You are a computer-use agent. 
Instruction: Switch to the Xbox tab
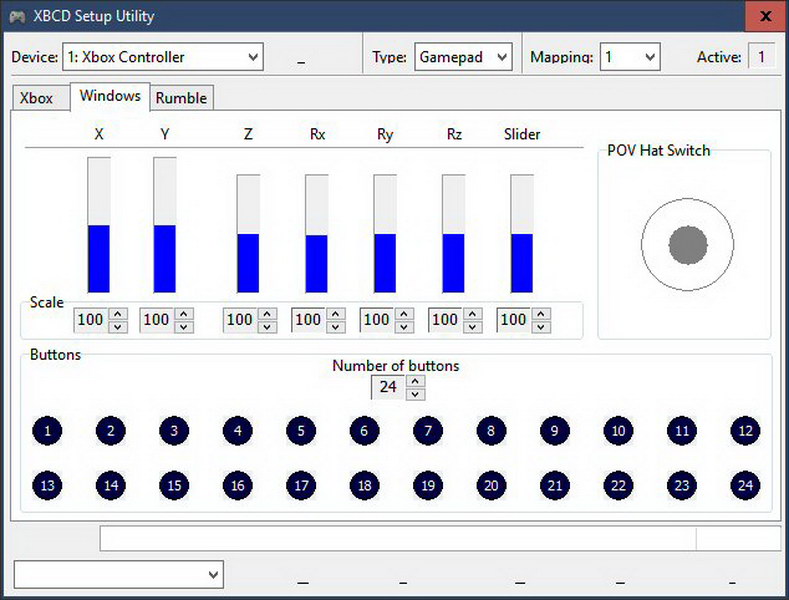[x=40, y=98]
